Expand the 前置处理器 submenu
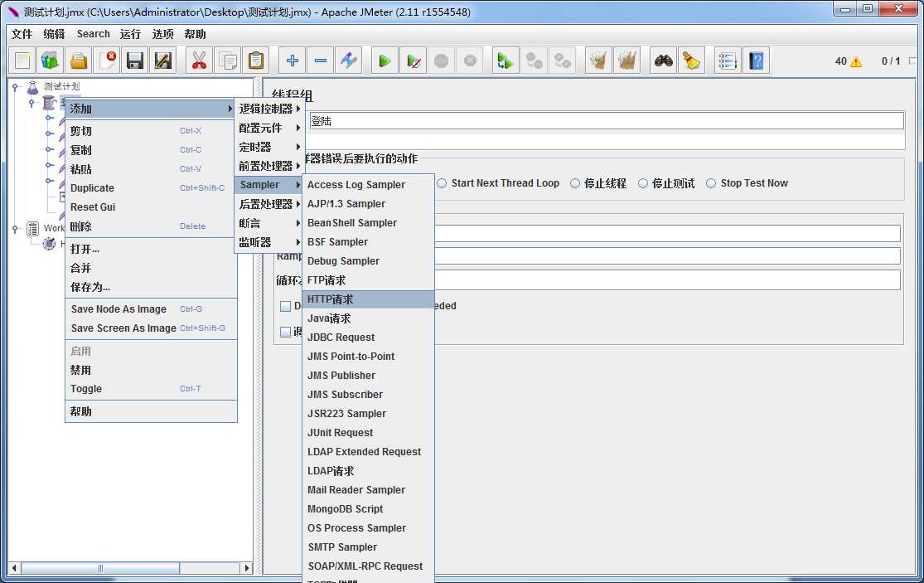 [268, 166]
